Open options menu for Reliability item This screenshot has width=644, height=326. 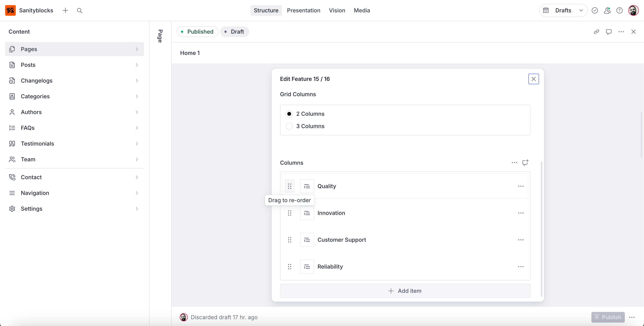point(521,267)
